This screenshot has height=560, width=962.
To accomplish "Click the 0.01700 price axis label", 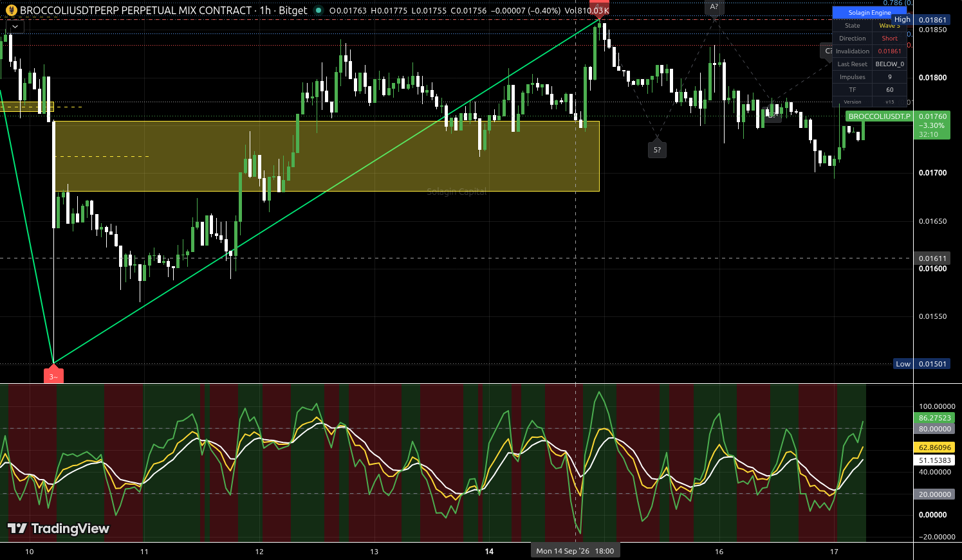I will click(x=932, y=173).
